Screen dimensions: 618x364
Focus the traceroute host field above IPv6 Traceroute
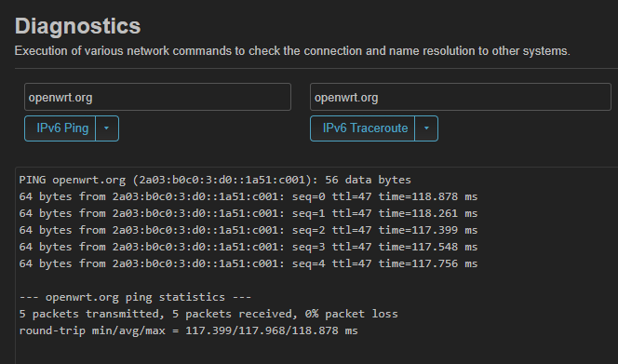click(461, 97)
